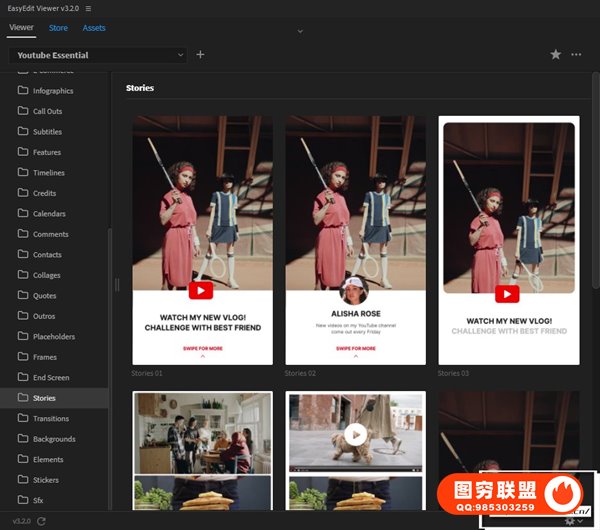Select the Stories 02 Alisha Rose template
This screenshot has height=530, width=600.
click(355, 240)
